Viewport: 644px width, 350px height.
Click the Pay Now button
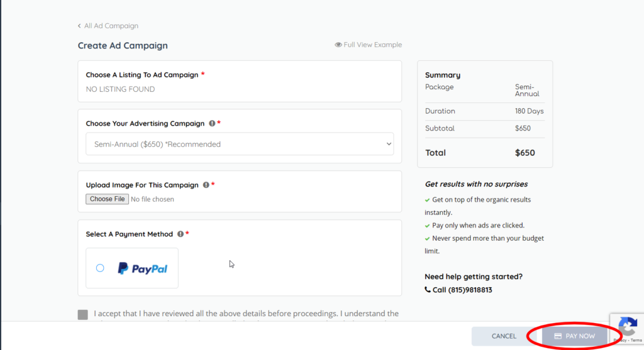coord(574,336)
